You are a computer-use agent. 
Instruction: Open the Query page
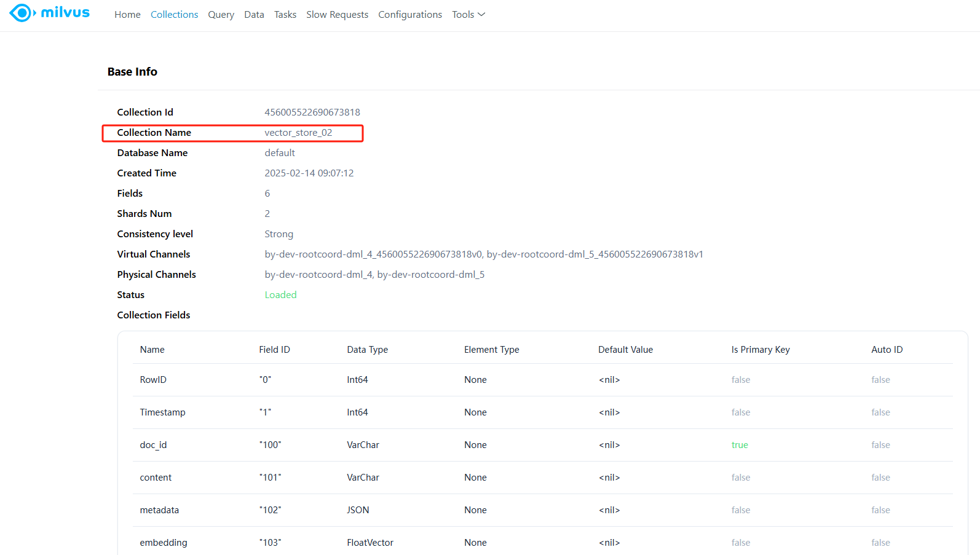[221, 15]
